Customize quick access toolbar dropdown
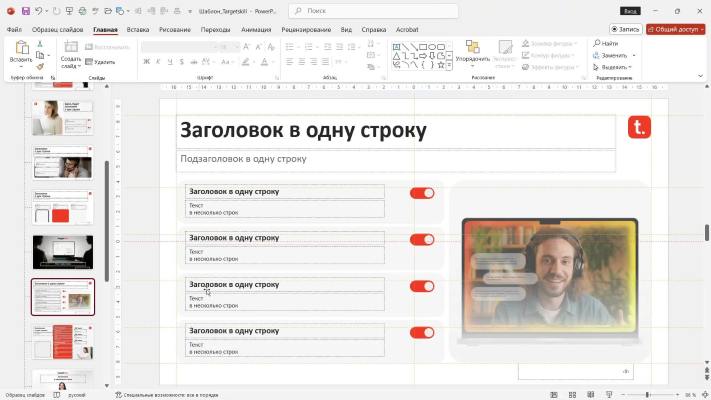The width and height of the screenshot is (711, 400). point(190,11)
